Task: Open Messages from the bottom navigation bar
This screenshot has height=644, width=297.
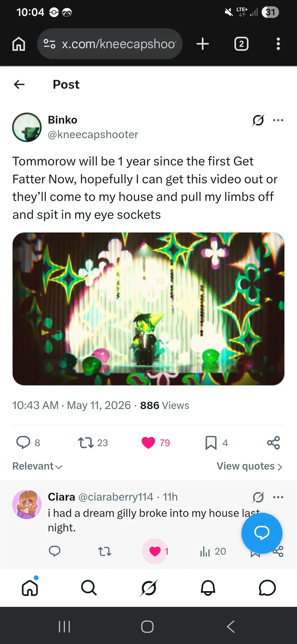Action: [x=267, y=588]
